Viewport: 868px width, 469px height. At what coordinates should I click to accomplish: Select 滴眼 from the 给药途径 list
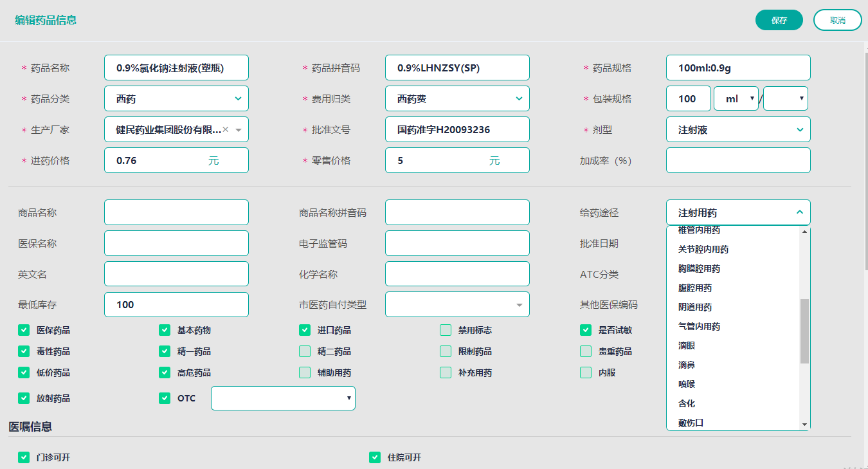(687, 345)
